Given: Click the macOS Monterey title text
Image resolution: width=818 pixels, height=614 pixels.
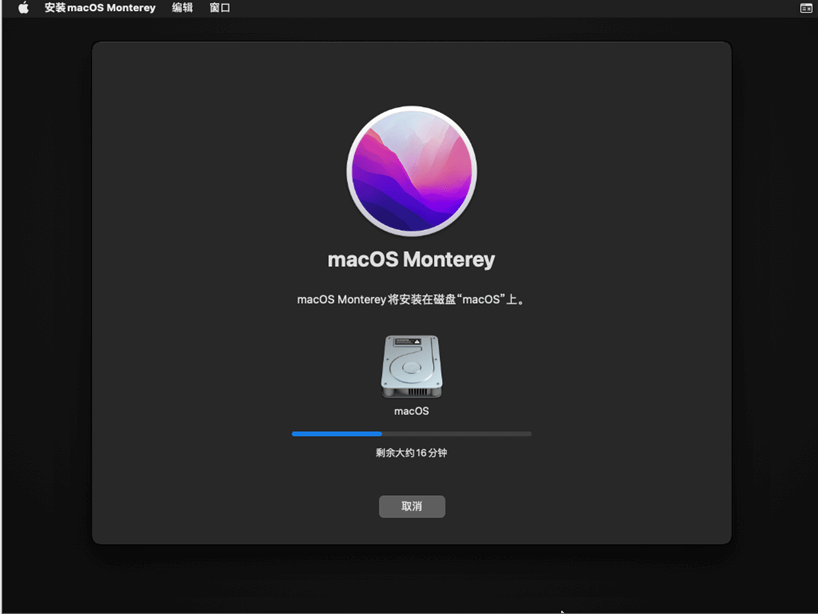Looking at the screenshot, I should (x=411, y=259).
